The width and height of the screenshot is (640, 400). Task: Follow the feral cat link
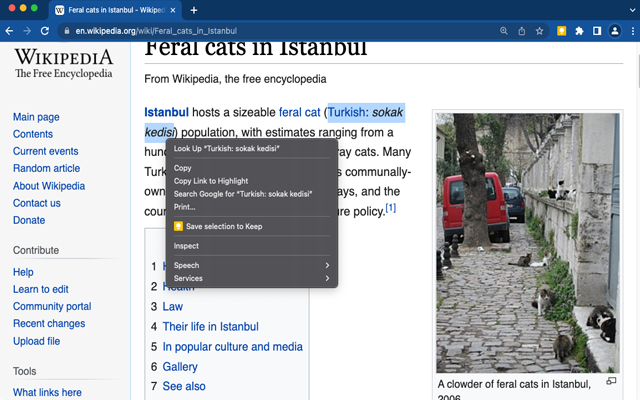(x=300, y=112)
